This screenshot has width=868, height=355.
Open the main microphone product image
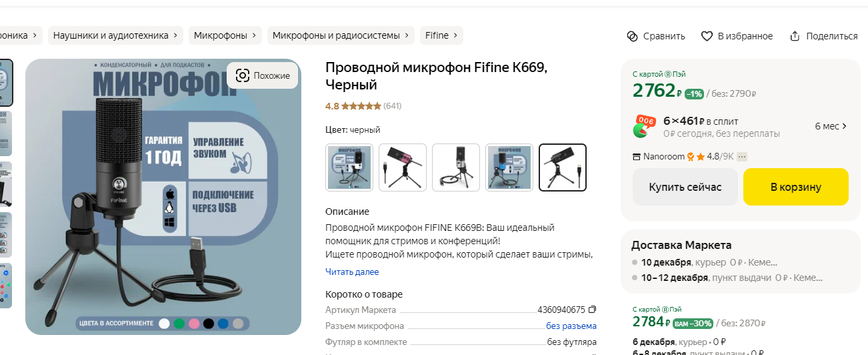pyautogui.click(x=163, y=197)
